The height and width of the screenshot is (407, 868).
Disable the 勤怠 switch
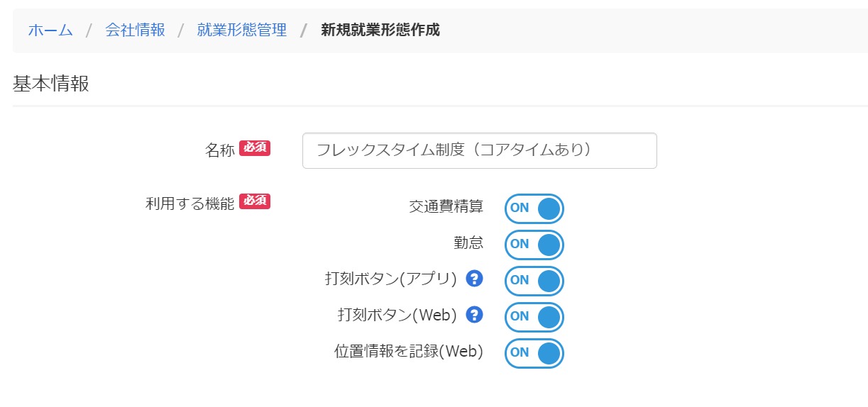534,245
